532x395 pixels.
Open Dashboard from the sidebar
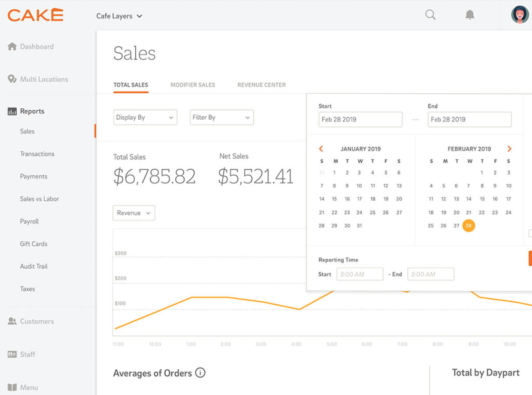[x=36, y=46]
